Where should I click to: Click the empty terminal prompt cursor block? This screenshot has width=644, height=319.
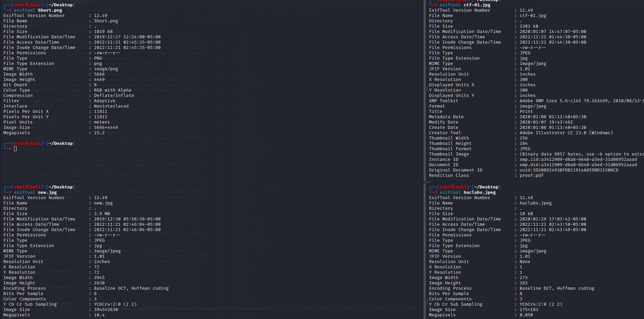coord(15,149)
